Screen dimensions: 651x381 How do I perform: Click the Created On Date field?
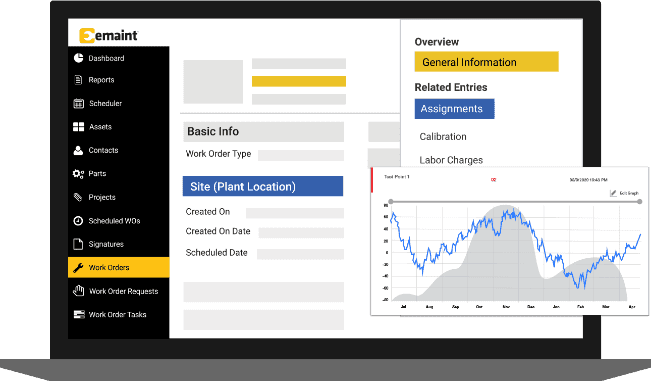click(301, 232)
